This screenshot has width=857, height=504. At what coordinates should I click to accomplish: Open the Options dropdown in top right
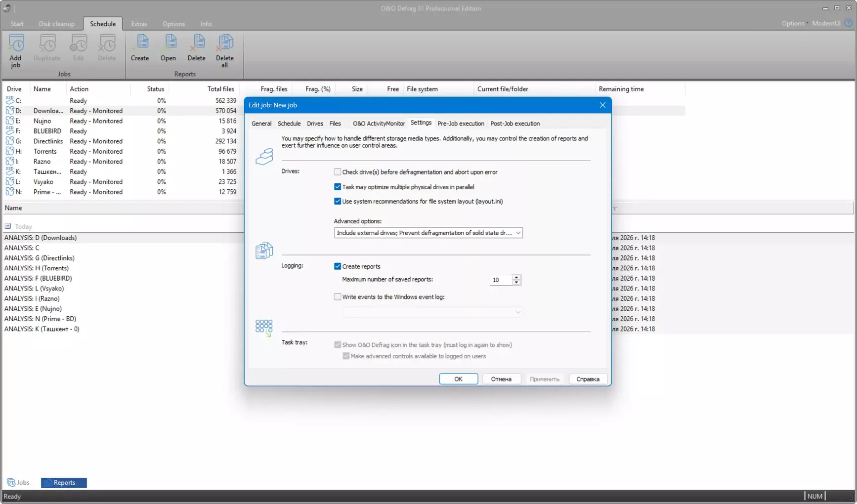(x=794, y=23)
